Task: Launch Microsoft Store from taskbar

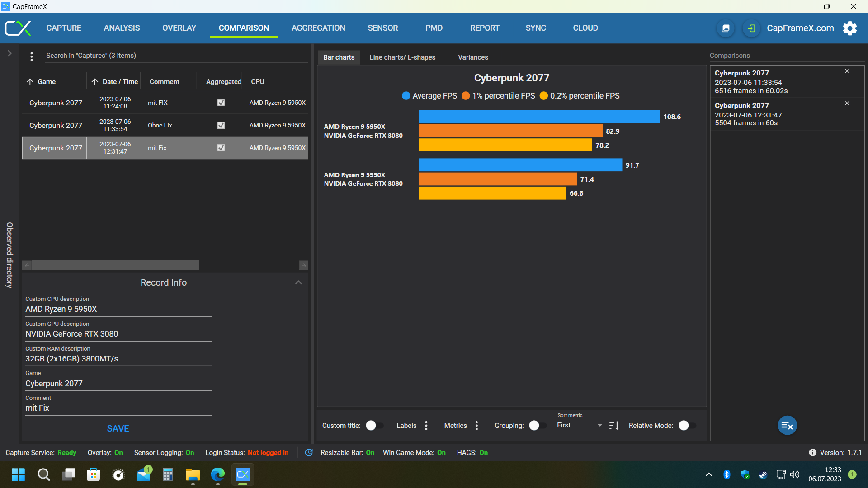Action: click(93, 474)
